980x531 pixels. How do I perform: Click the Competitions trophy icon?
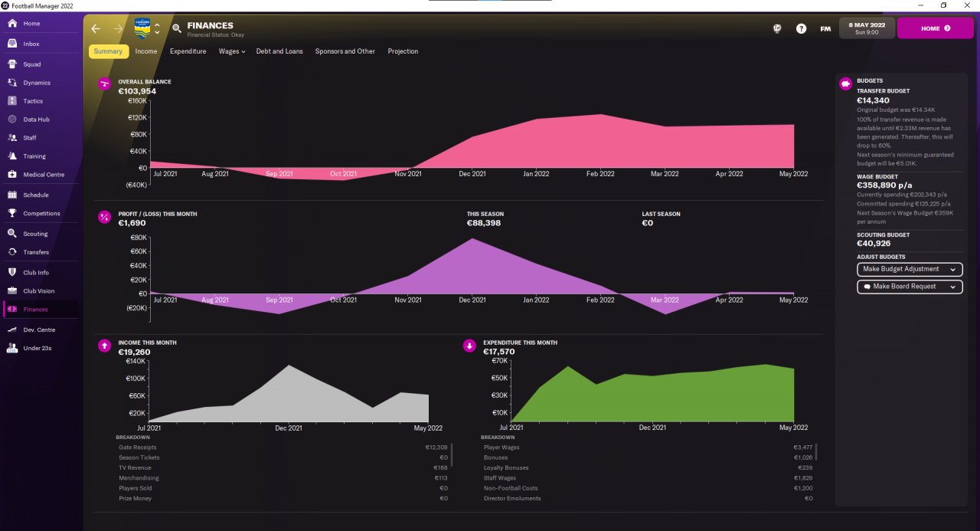click(12, 214)
